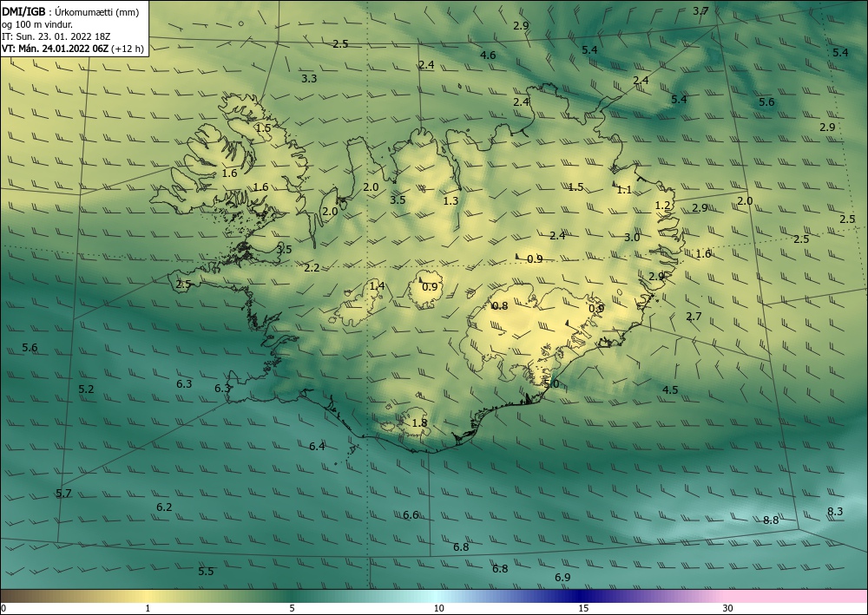Click the 1.2 precipitation value
Viewport: 868px width, 615px height.
(662, 206)
